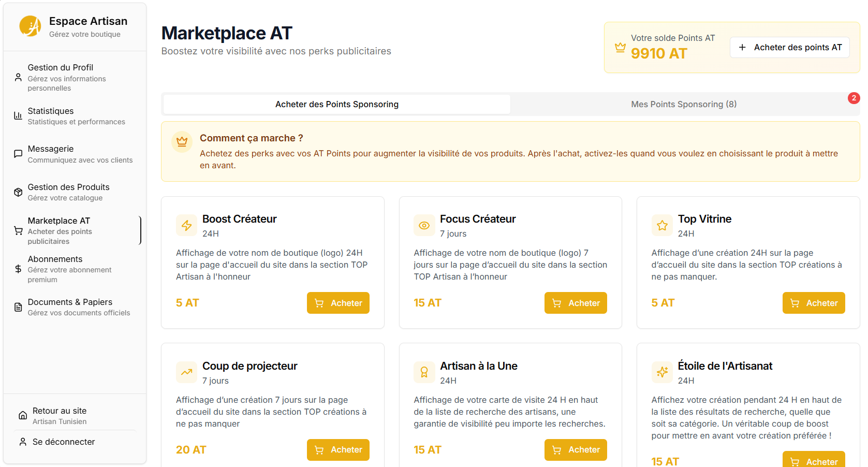Click the sparkle Étoile de l'Artisanat icon
The image size is (868, 467).
tap(662, 372)
